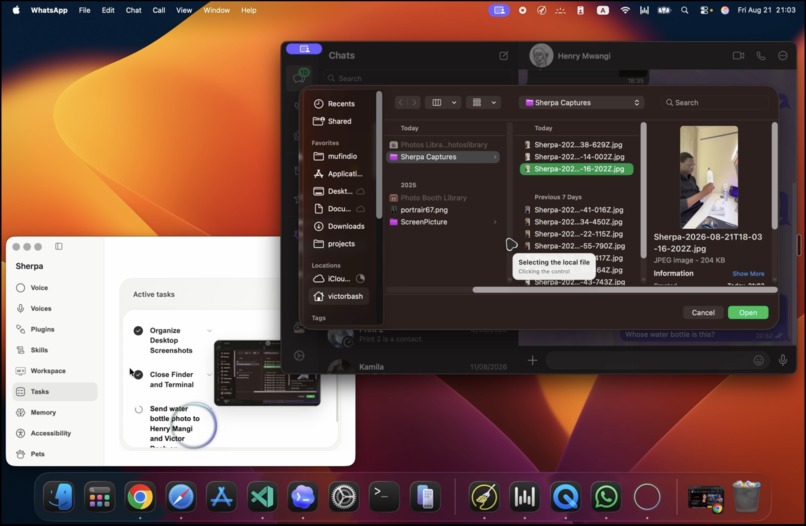This screenshot has height=526, width=806.
Task: Select Tasks in the Sherpa sidebar
Action: pyautogui.click(x=54, y=392)
